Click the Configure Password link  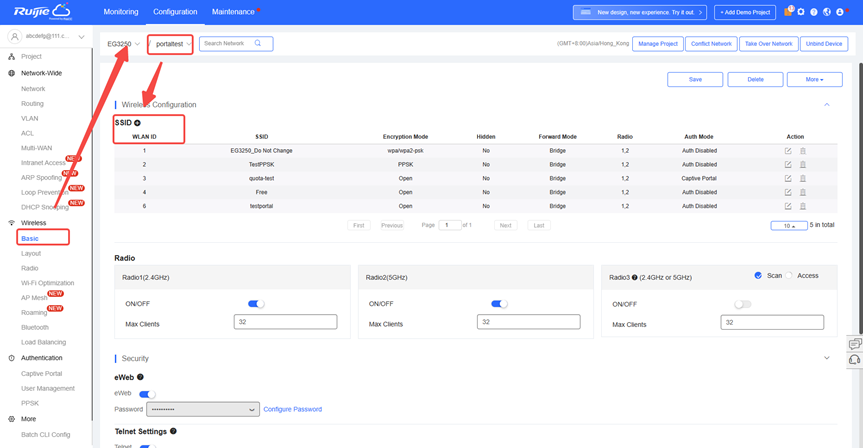click(292, 409)
